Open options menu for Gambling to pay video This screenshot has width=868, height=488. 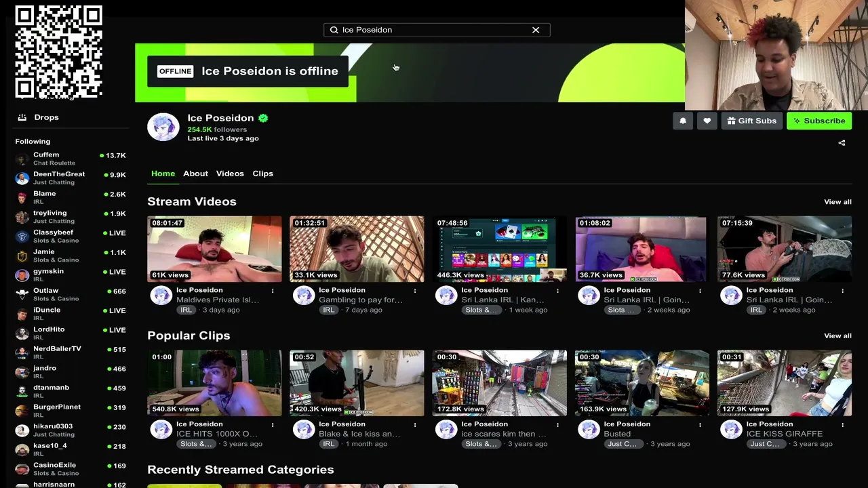(415, 291)
